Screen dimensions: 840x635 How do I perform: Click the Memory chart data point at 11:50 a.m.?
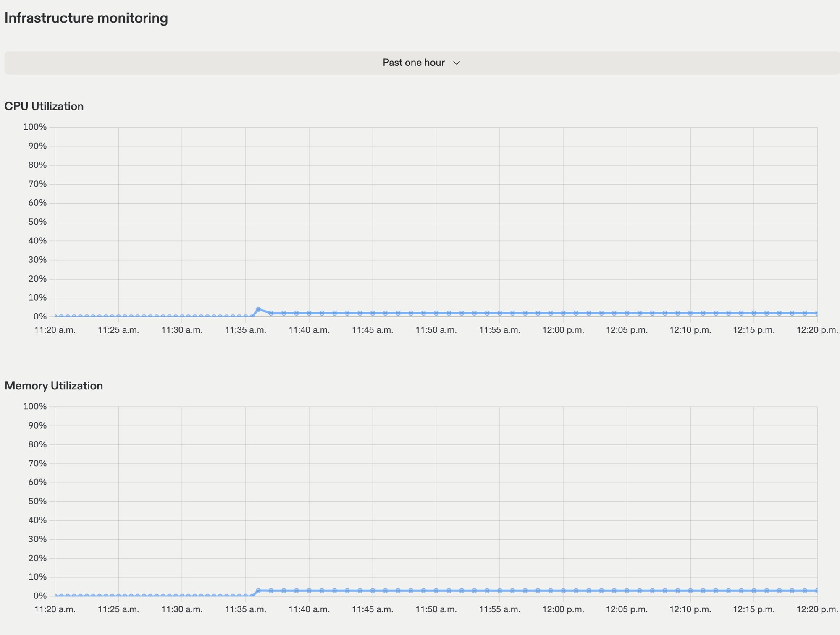pyautogui.click(x=436, y=591)
